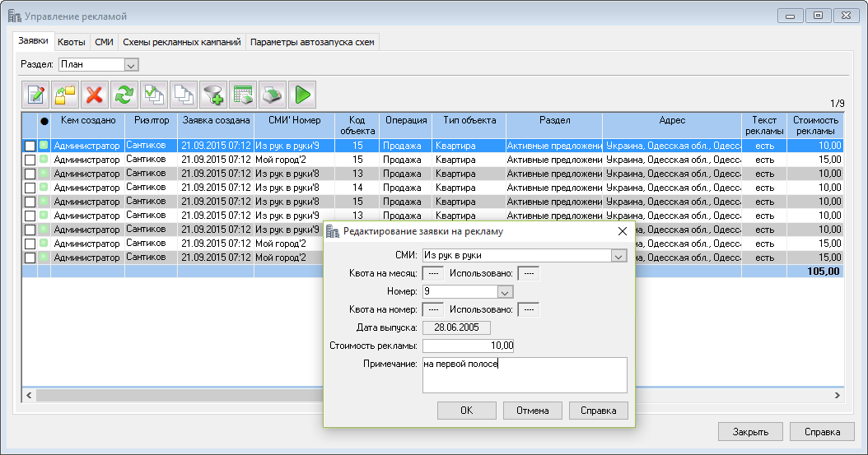Confirm dialog with OK button
868x455 pixels.
[467, 411]
